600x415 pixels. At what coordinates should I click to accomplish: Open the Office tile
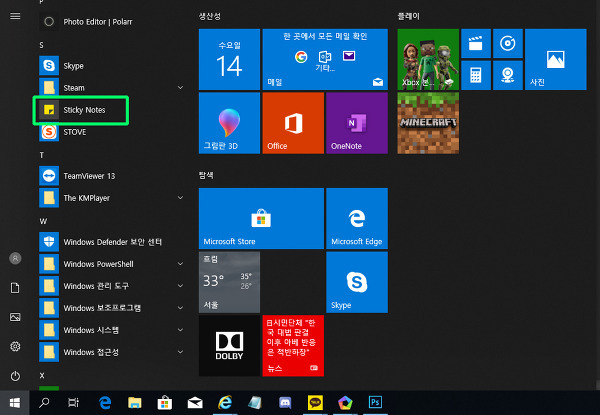tap(293, 123)
